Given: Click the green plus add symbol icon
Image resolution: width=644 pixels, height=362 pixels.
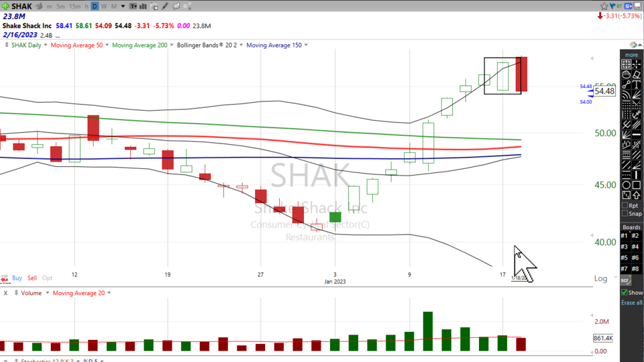Looking at the screenshot, I should [x=5, y=6].
